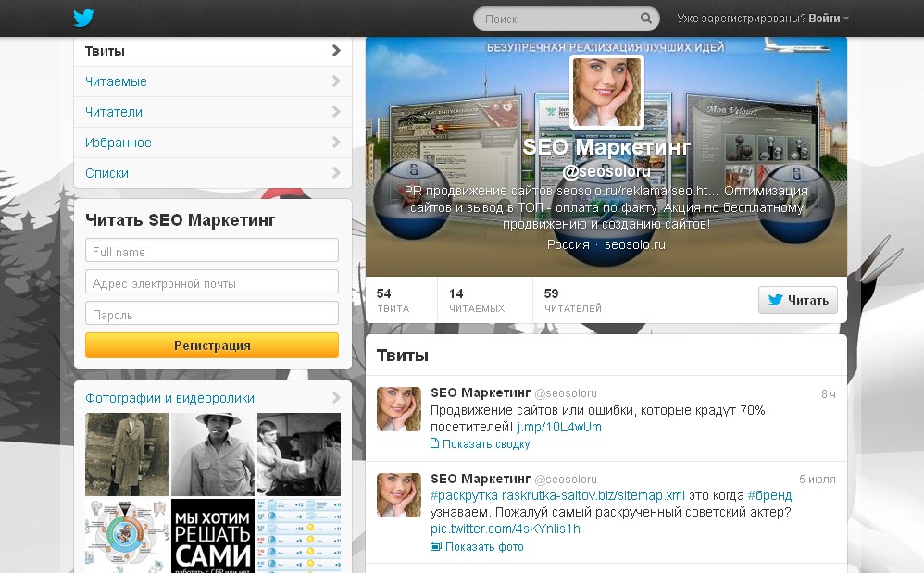
Task: Click the orange Регистрация button
Action: point(212,345)
